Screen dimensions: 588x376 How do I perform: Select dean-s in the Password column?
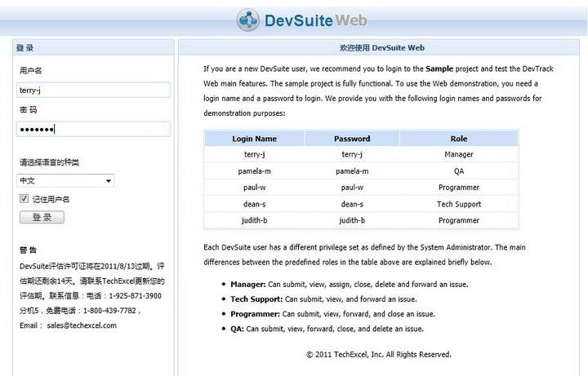(x=352, y=204)
